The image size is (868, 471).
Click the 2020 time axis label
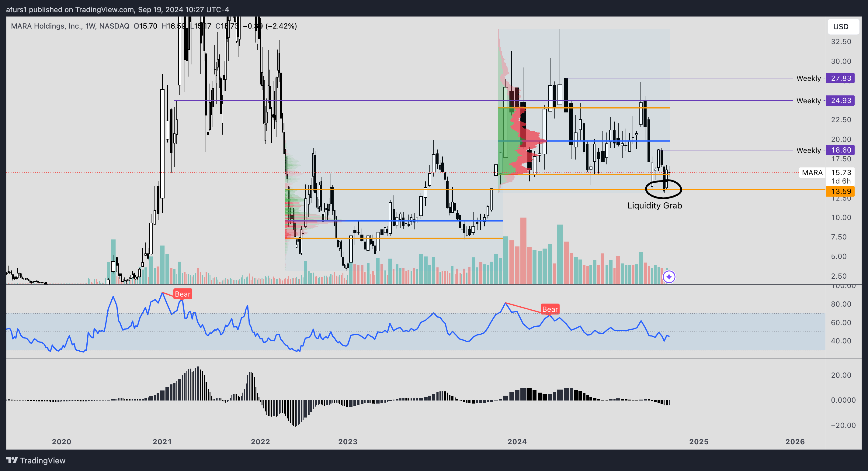click(61, 442)
